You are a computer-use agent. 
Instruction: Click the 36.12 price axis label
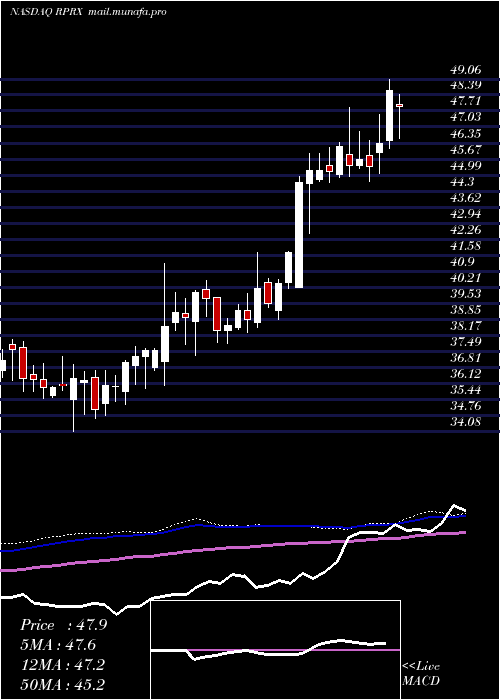coord(466,375)
